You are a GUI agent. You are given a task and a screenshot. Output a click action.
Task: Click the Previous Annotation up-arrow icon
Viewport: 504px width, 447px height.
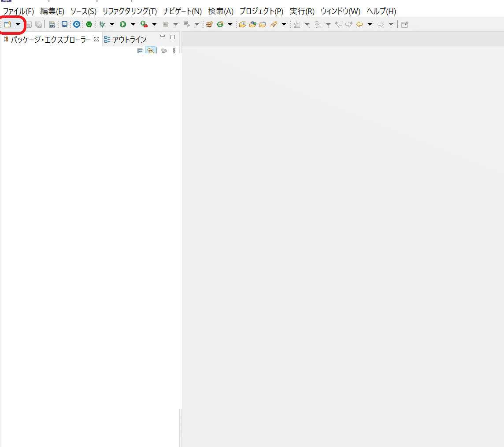point(318,24)
